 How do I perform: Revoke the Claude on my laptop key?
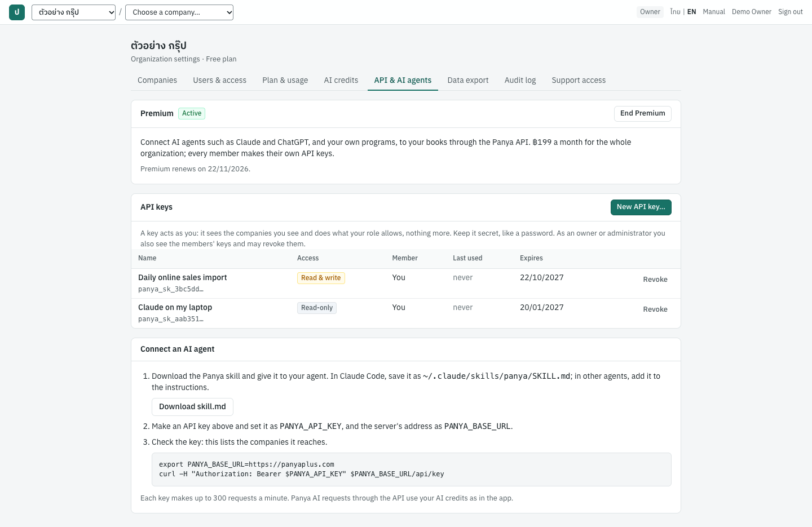pos(655,309)
